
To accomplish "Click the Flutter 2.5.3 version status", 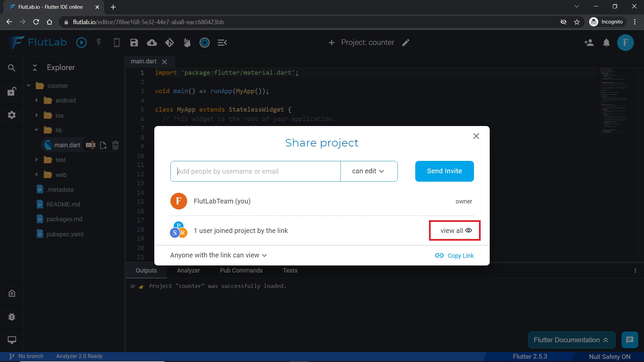I will tap(530, 357).
